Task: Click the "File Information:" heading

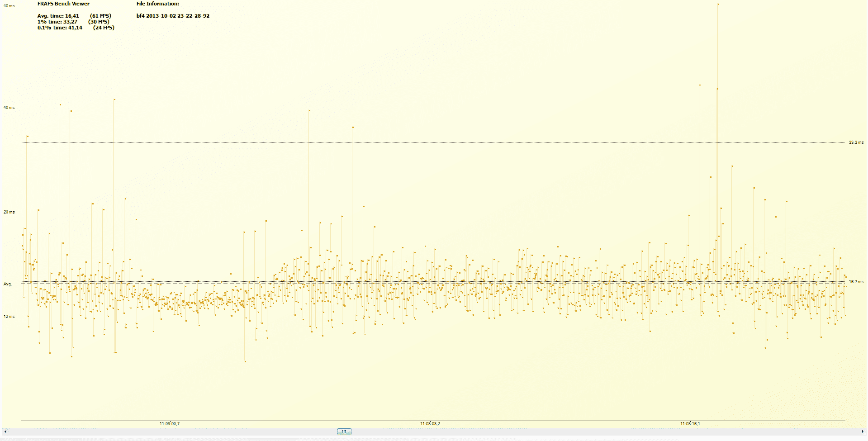Action: pyautogui.click(x=158, y=4)
